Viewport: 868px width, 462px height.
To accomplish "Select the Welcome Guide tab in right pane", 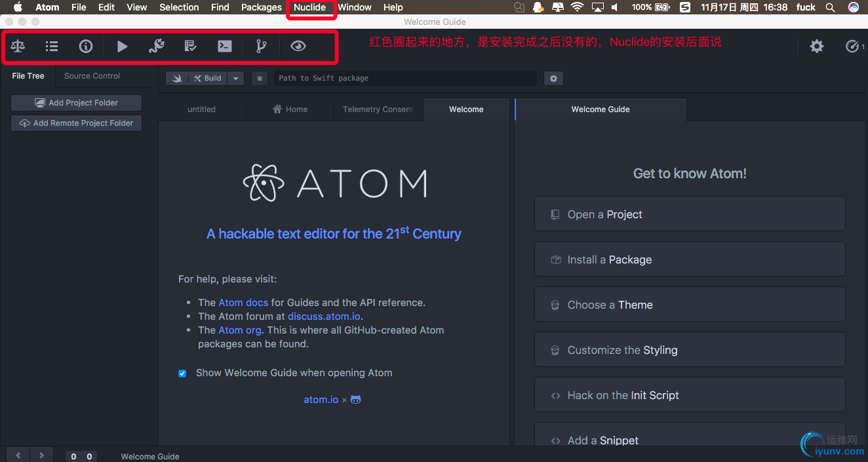I will point(601,109).
